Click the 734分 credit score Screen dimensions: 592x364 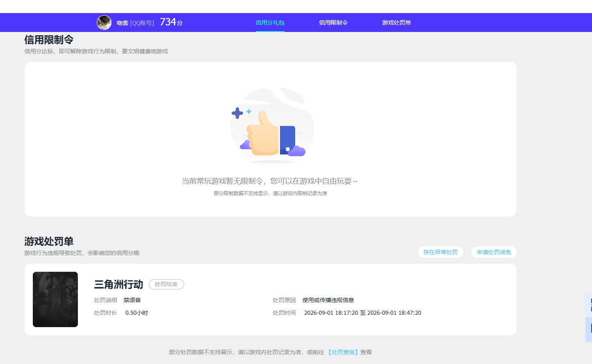pos(171,22)
